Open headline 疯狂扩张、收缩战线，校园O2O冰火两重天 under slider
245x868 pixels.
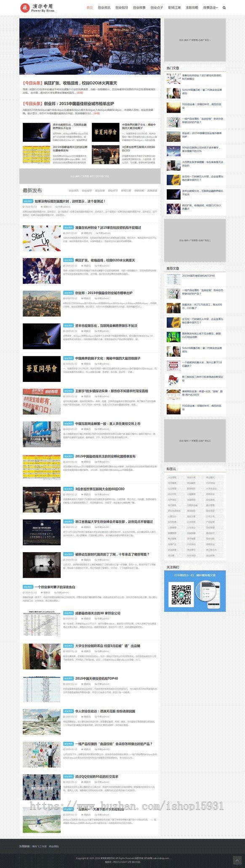pos(80,83)
